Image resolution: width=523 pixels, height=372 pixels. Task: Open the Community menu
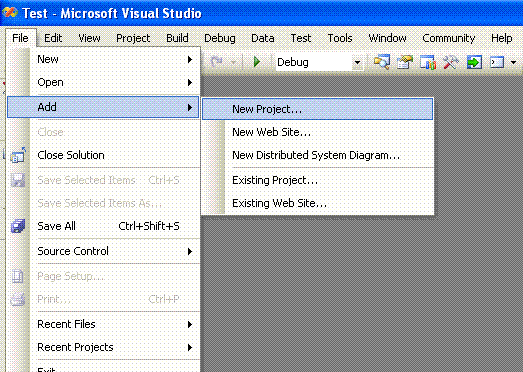pos(449,38)
